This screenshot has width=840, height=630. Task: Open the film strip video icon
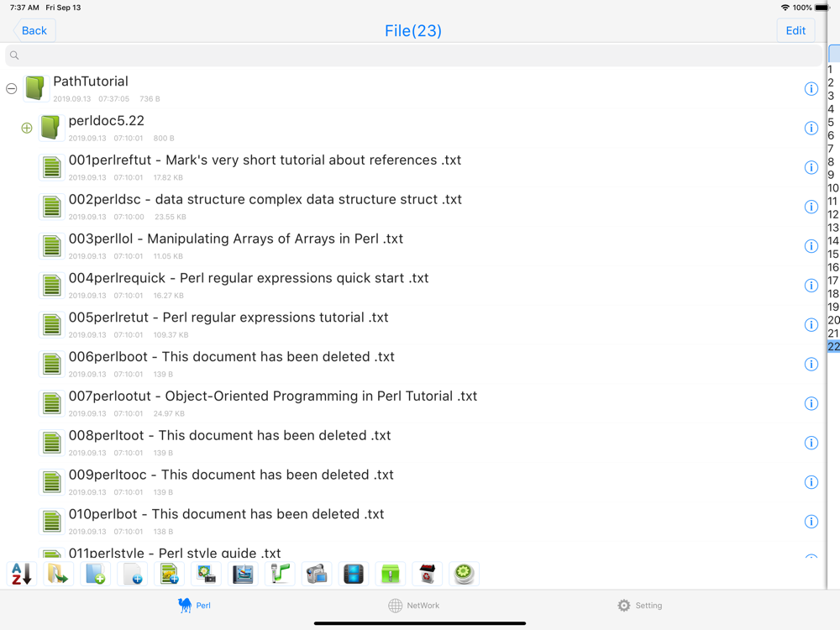[354, 574]
